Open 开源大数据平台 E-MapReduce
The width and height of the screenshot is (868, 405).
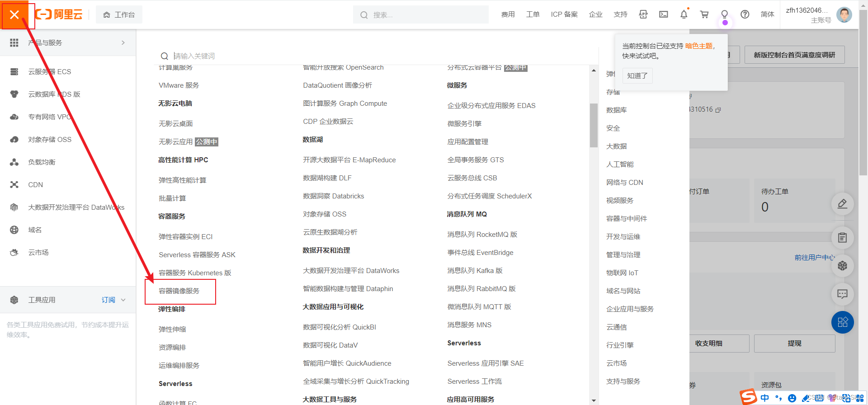tap(349, 160)
